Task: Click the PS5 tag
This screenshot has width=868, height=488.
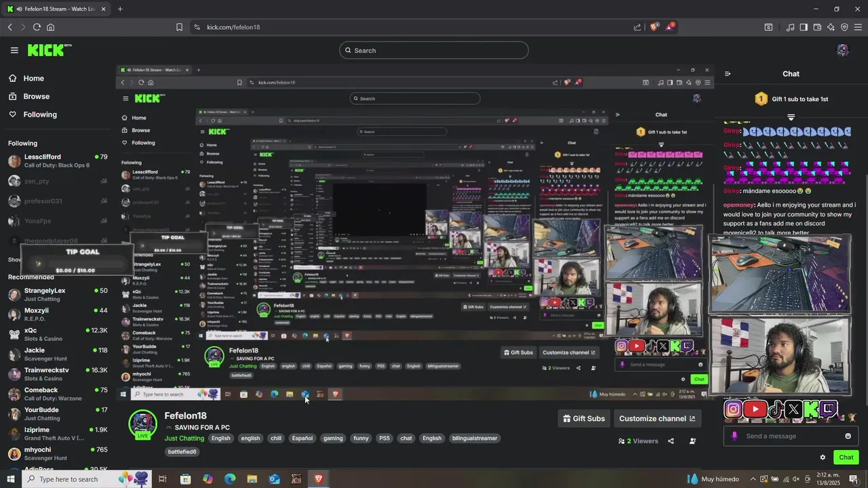Action: click(x=384, y=438)
